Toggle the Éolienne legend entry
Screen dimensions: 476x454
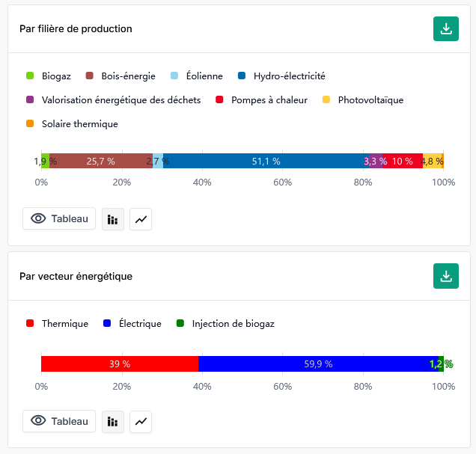(197, 76)
